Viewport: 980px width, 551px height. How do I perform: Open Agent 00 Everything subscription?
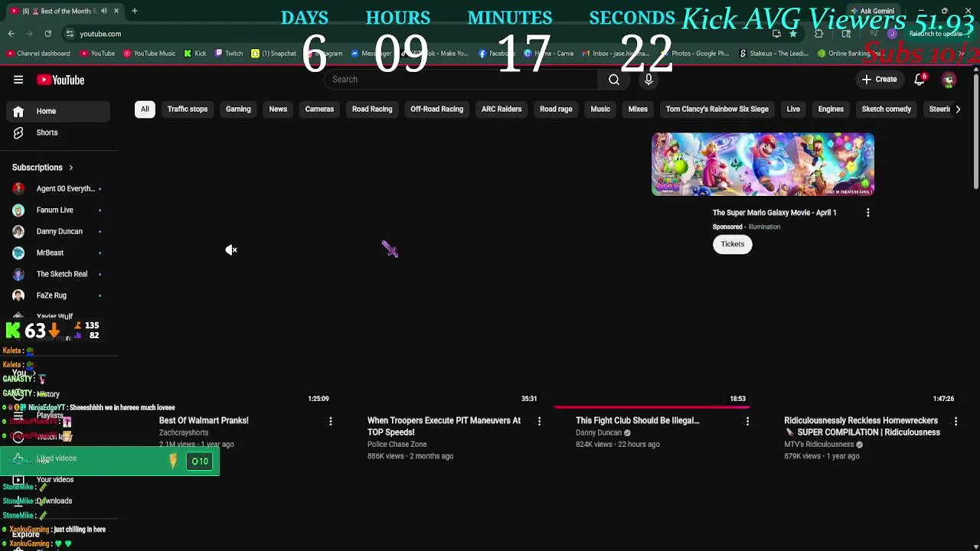point(58,188)
